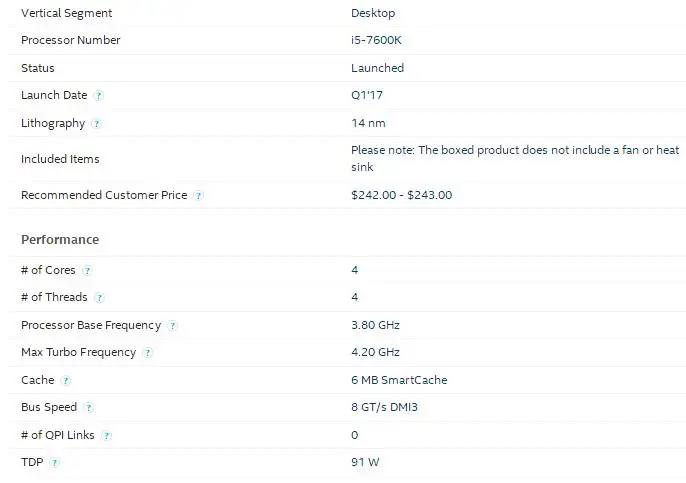Open the Bus Speed help icon
The width and height of the screenshot is (686, 483).
coord(88,408)
